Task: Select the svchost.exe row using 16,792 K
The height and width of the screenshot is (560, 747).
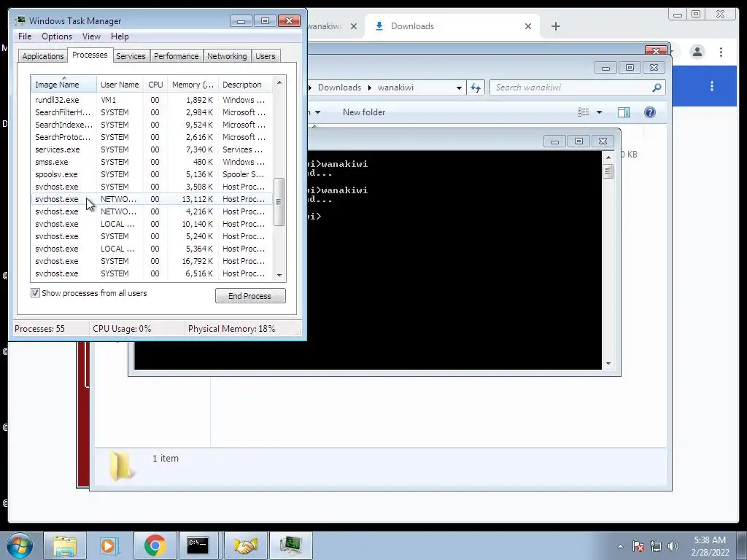Action: click(x=152, y=261)
